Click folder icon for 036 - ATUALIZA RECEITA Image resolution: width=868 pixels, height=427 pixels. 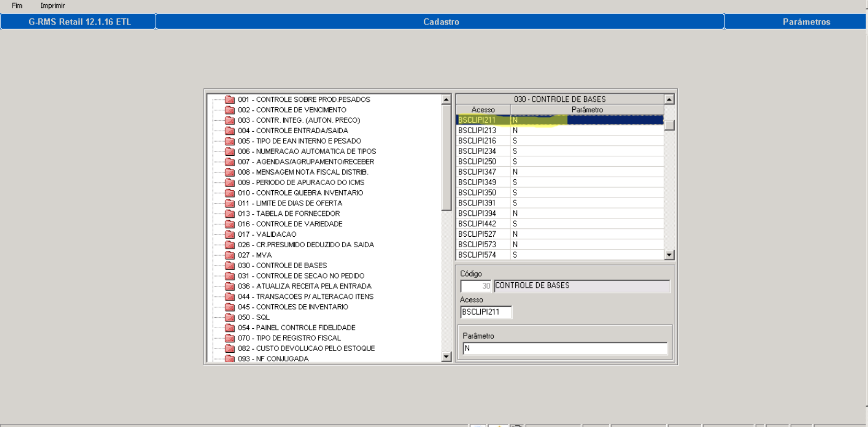(229, 286)
